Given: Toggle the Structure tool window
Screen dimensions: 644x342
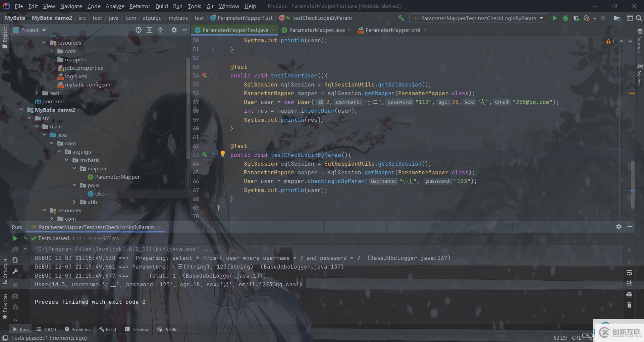Looking at the screenshot, I should (x=5, y=271).
